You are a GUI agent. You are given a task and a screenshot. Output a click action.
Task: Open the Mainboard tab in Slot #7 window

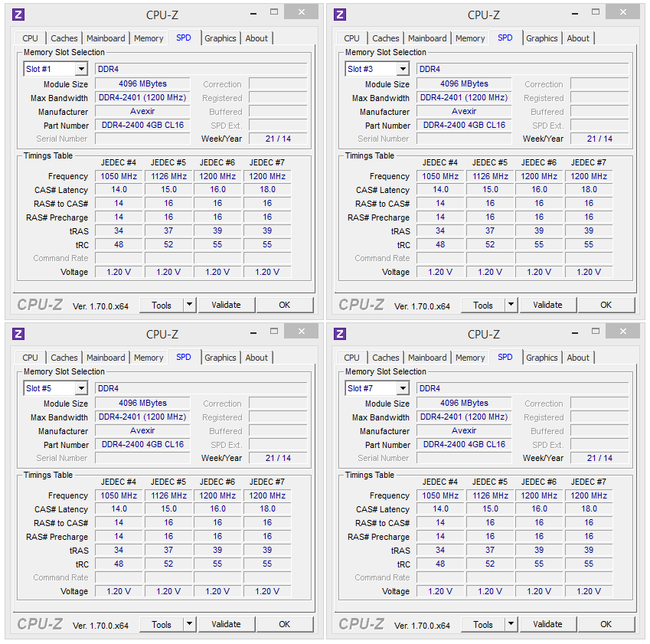pos(427,358)
